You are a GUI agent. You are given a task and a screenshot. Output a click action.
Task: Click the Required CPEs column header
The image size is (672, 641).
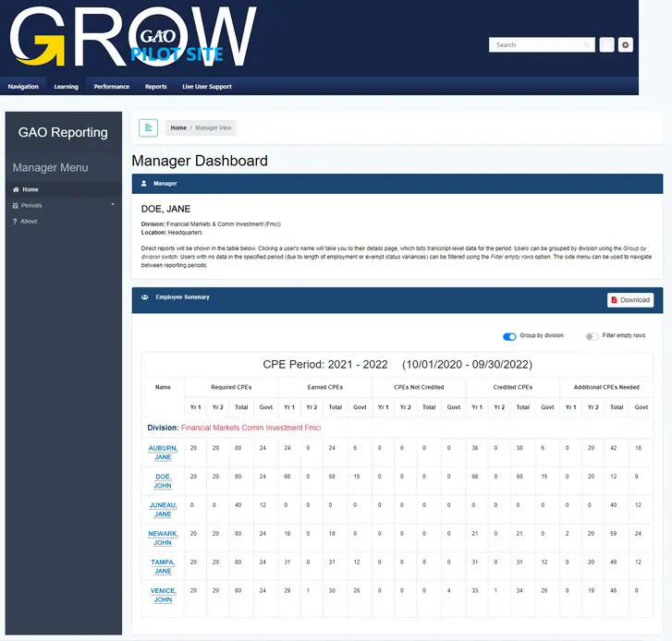[231, 387]
